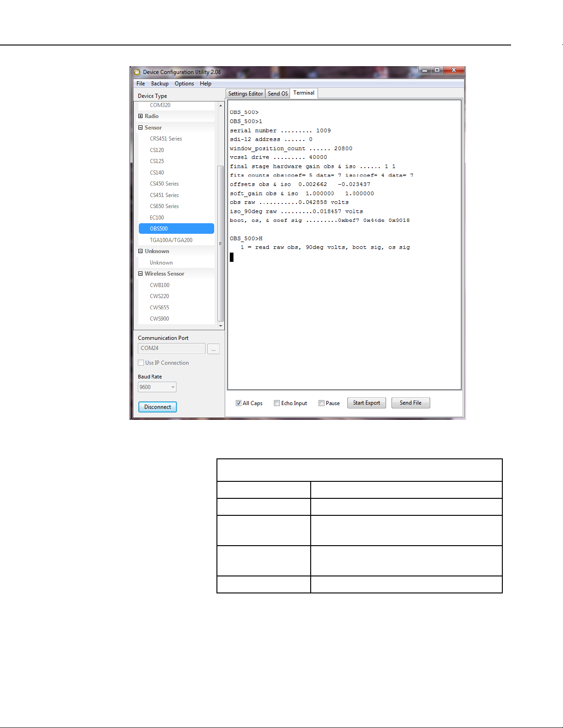Viewport: 563px width, 728px height.
Task: Click the Send File button
Action: tap(411, 403)
